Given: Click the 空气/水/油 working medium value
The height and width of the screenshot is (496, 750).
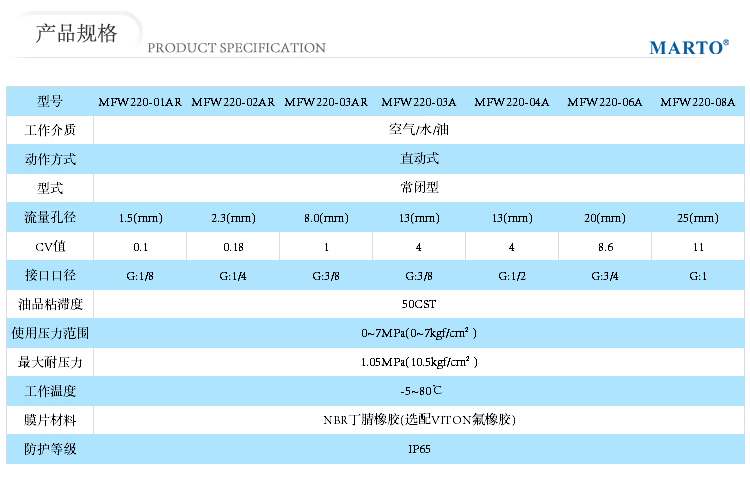Looking at the screenshot, I should pos(419,130).
